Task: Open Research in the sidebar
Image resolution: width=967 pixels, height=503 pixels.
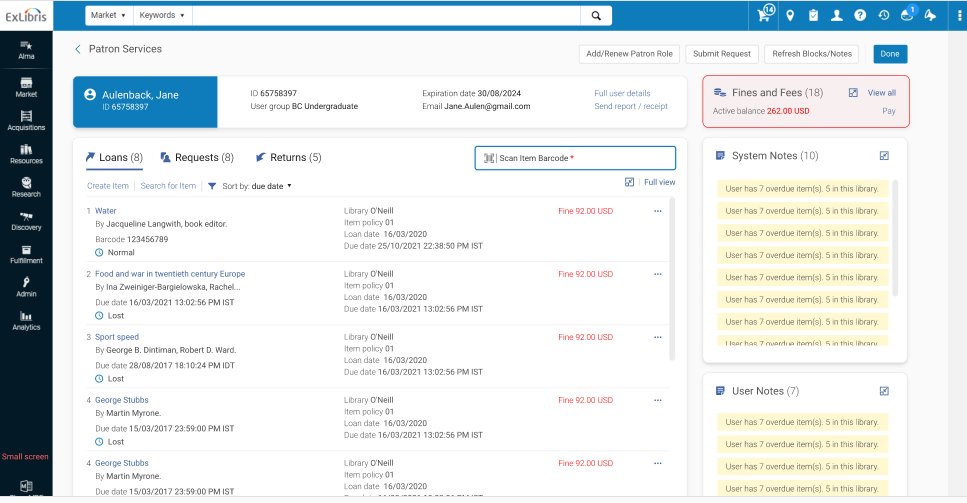Action: pos(26,187)
